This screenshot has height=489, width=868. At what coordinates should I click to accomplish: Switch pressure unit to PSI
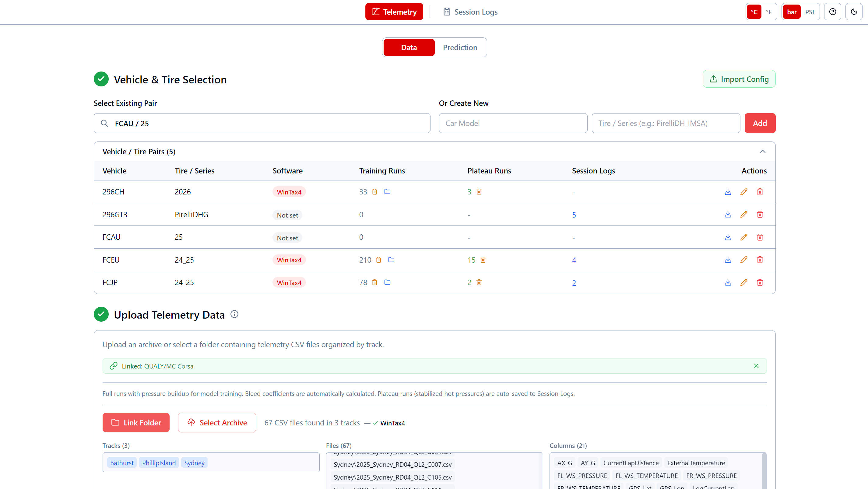[x=809, y=12]
